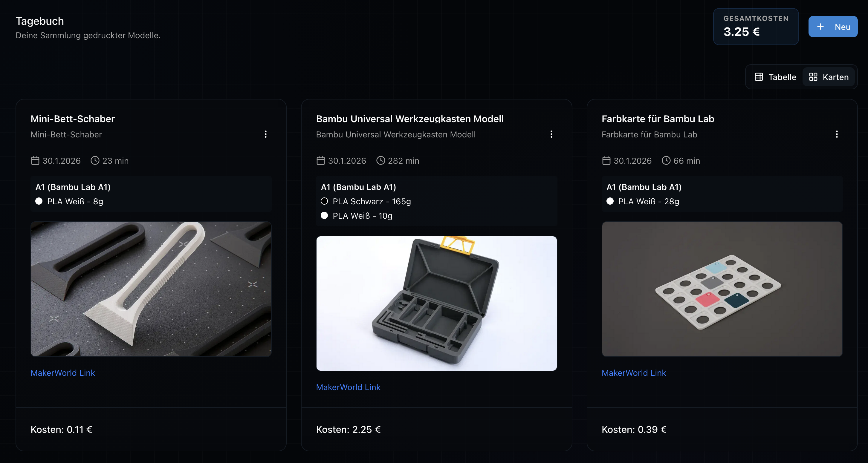Click clock icon next to 23 min
The image size is (868, 463).
95,161
